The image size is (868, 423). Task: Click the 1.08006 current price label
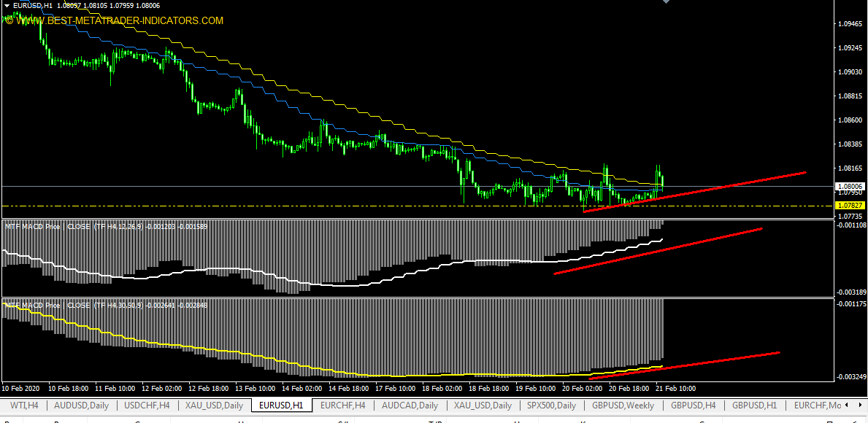pyautogui.click(x=849, y=187)
